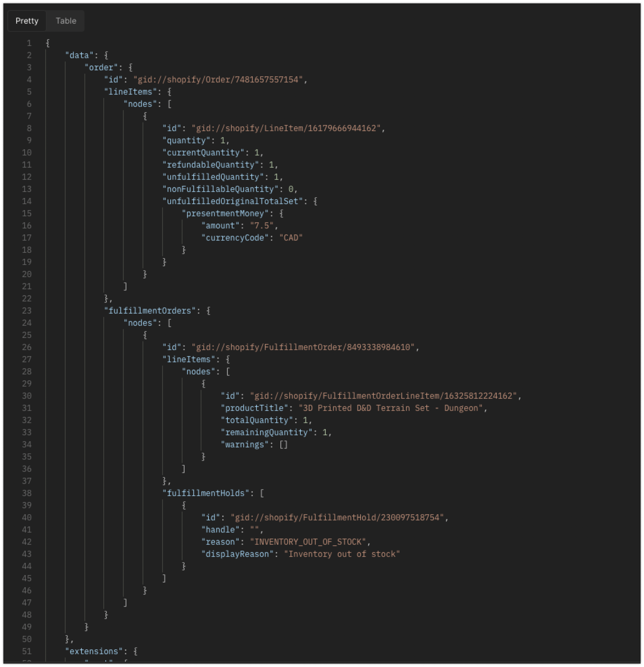Screen dimensions: 644x667
Task: Click the FulfillmentHold id string value
Action: (x=337, y=518)
